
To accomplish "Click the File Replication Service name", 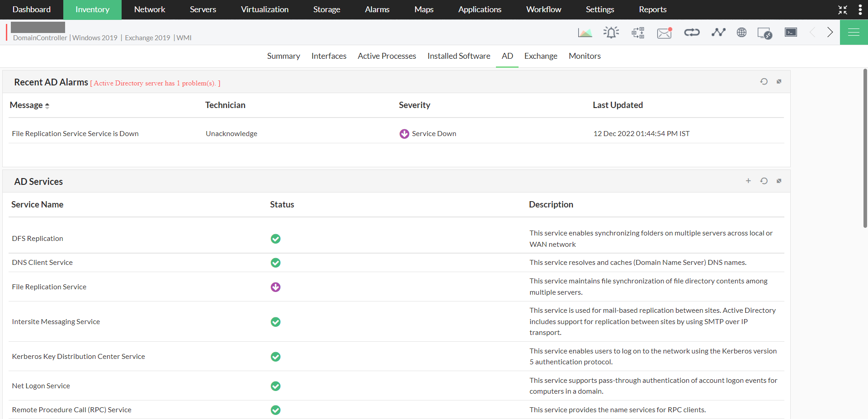I will point(49,287).
